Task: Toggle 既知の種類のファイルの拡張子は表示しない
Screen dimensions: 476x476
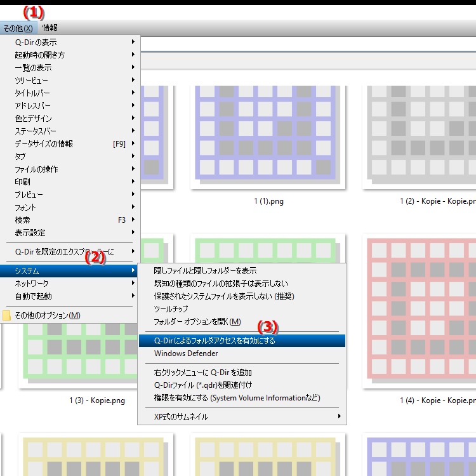Action: 242,283
